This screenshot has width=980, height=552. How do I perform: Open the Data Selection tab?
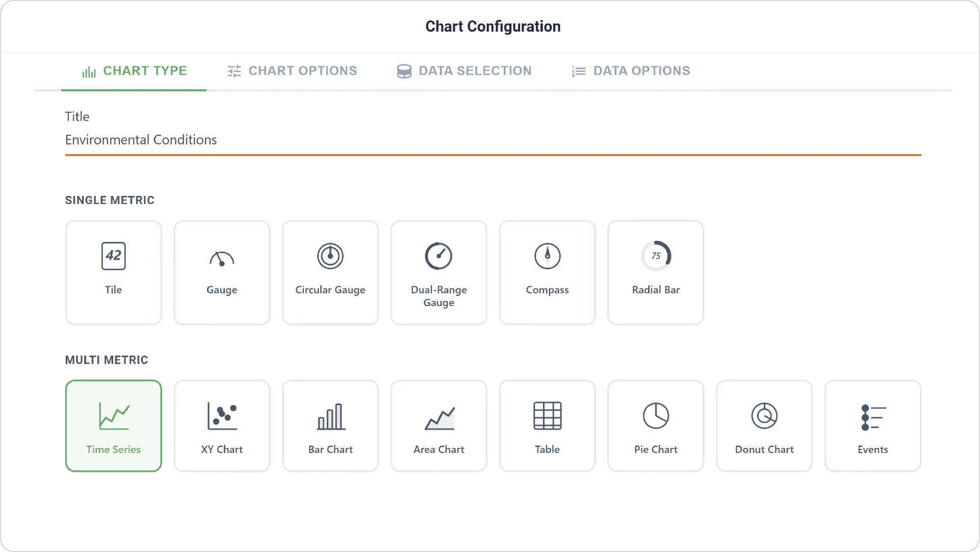(465, 71)
